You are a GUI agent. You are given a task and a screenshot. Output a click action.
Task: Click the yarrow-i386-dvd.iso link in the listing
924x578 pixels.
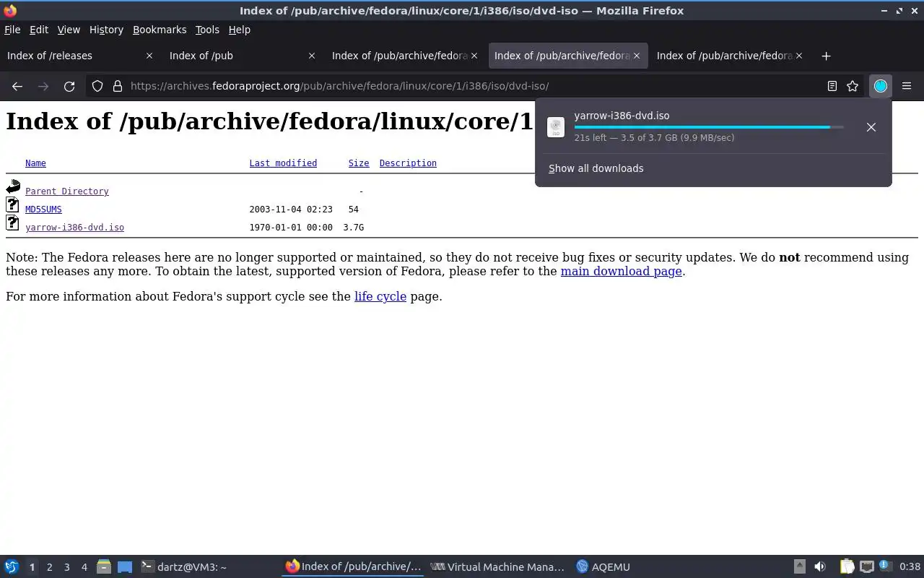(74, 228)
